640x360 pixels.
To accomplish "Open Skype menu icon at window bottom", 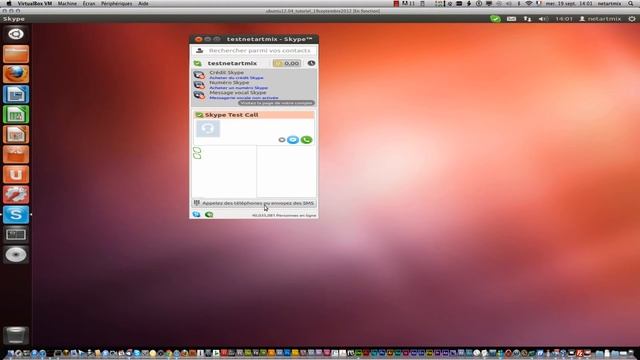I will pos(196,215).
